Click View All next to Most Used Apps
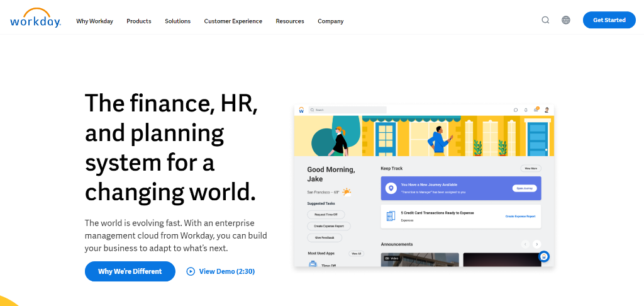This screenshot has width=644, height=306. 356,254
